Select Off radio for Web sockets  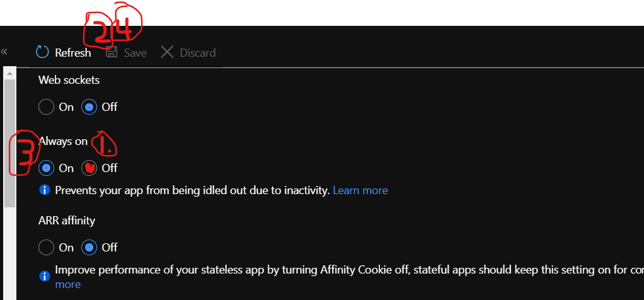click(x=89, y=107)
